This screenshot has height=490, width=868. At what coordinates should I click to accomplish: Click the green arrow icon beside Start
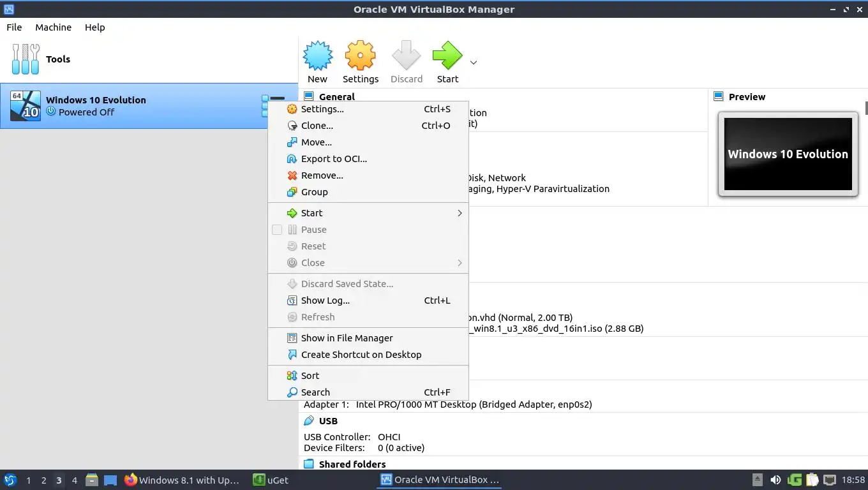[x=292, y=213]
